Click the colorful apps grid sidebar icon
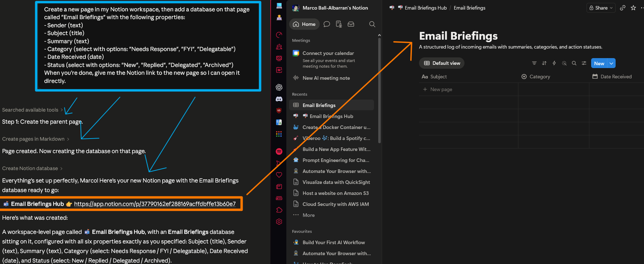 (x=279, y=134)
